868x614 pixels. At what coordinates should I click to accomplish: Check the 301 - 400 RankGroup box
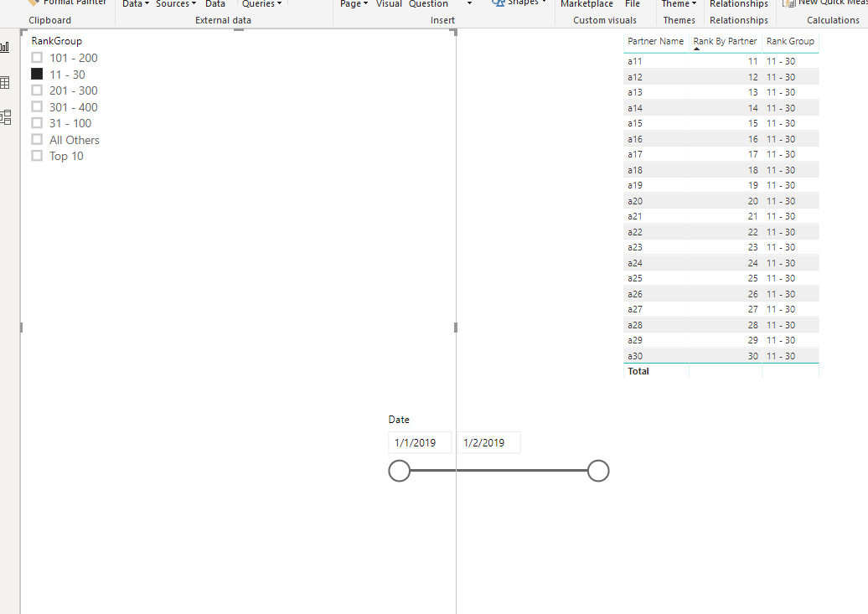(37, 107)
